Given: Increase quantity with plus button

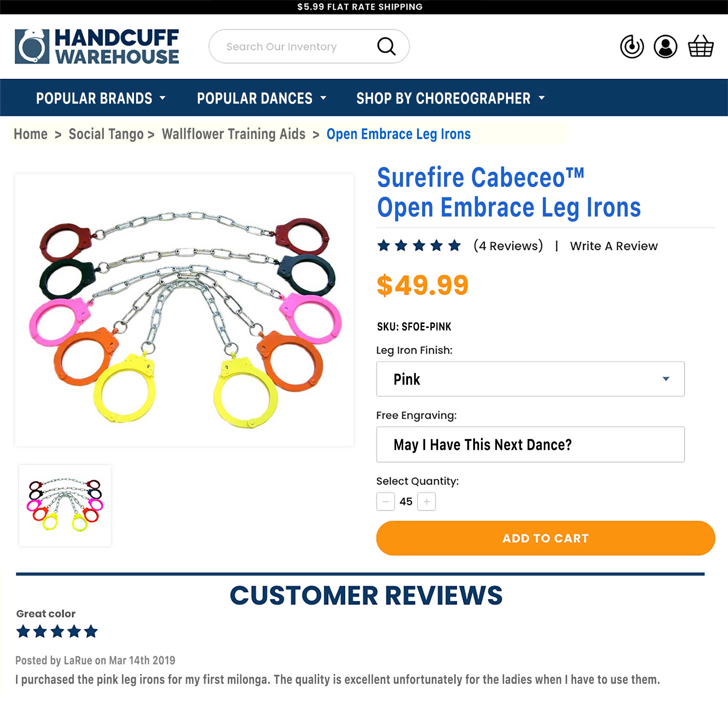Looking at the screenshot, I should (426, 502).
